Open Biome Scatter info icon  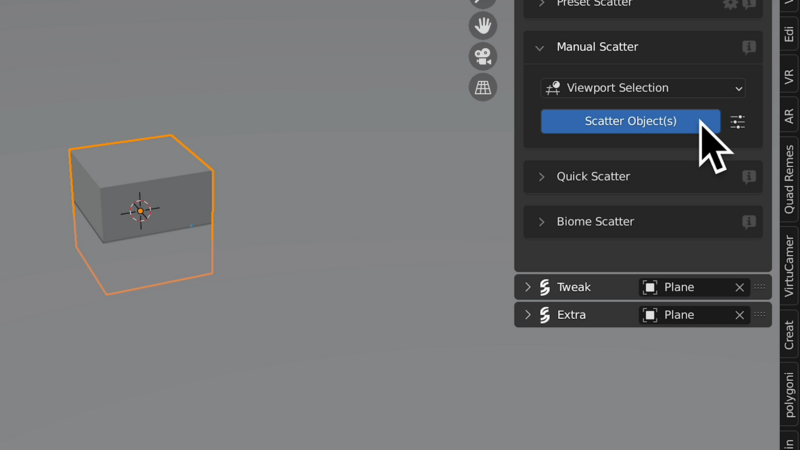pyautogui.click(x=748, y=222)
